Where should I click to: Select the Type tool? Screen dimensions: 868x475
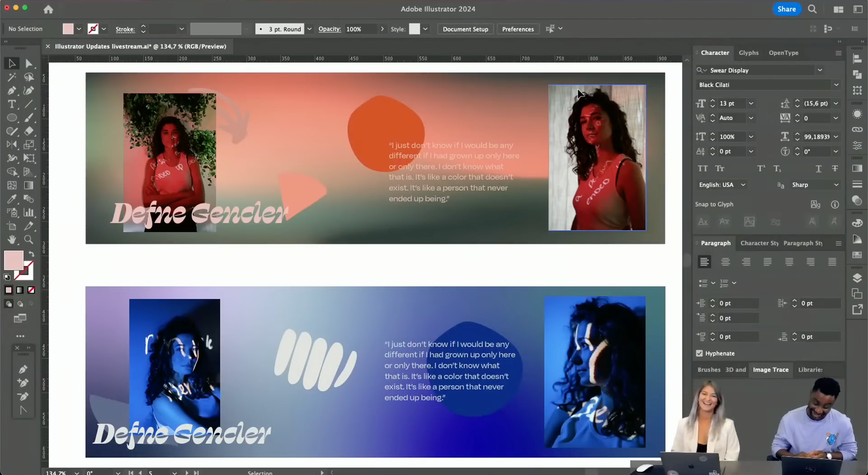coord(12,104)
